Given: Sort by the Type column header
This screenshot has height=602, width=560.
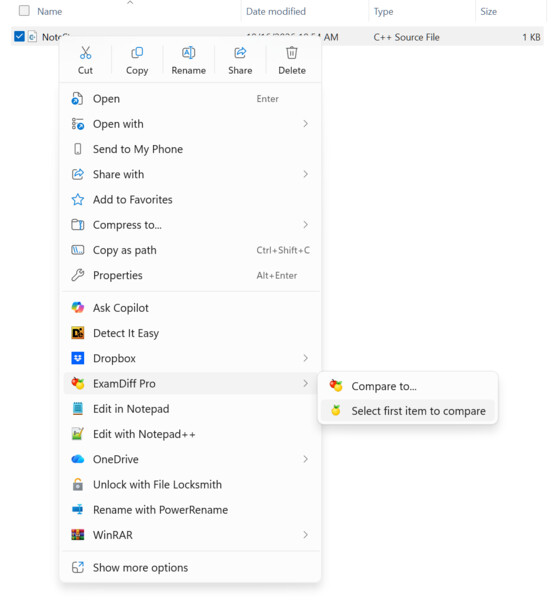Looking at the screenshot, I should click(384, 12).
